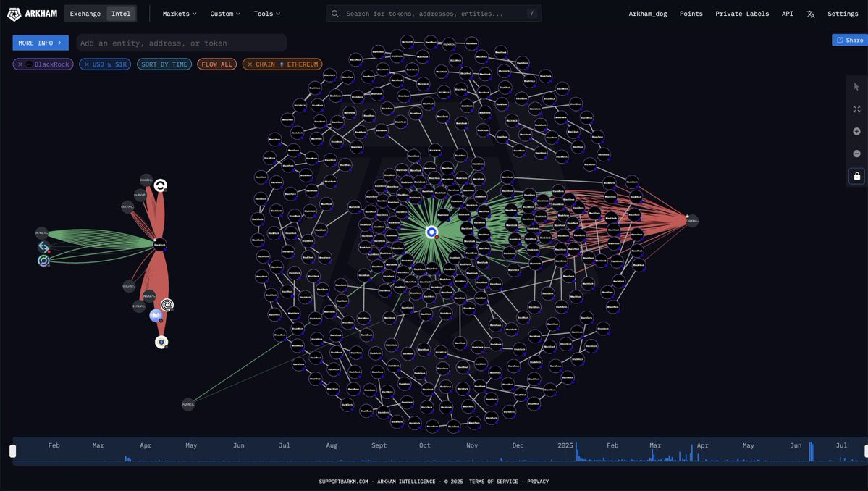Expand the More Info panel
Screen dimensions: 868x491
pyautogui.click(x=41, y=43)
